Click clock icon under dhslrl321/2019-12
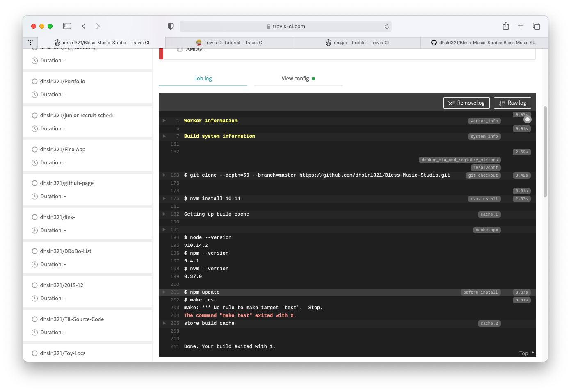This screenshot has width=571, height=392. (x=34, y=298)
